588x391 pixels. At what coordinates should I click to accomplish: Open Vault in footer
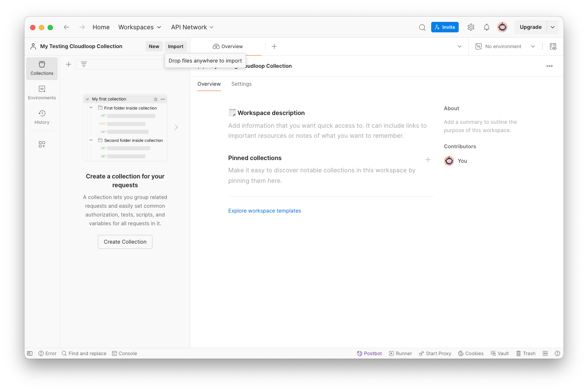click(x=500, y=353)
